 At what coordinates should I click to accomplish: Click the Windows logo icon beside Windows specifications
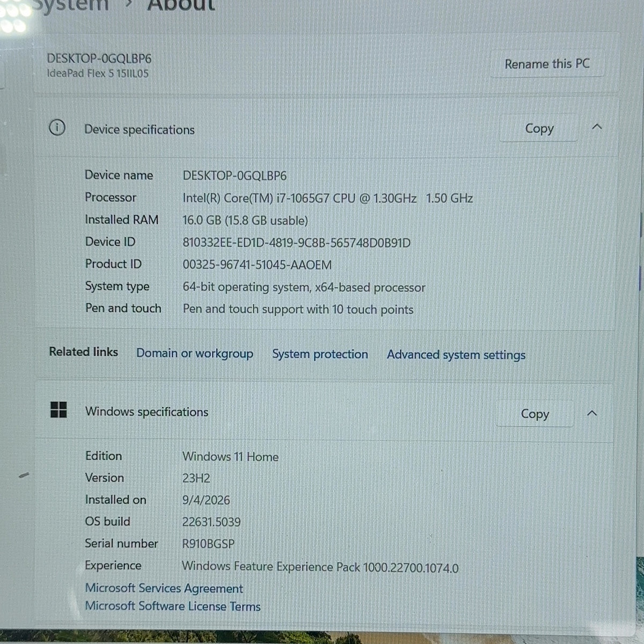pyautogui.click(x=58, y=410)
